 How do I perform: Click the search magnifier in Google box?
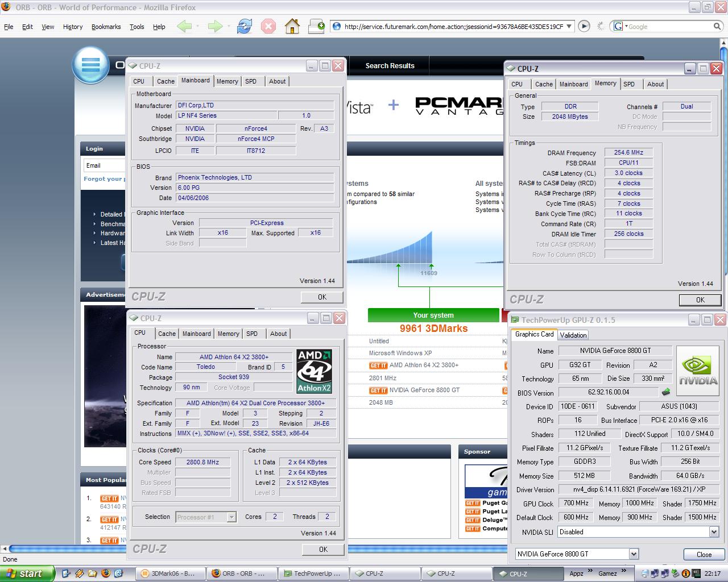pos(717,26)
